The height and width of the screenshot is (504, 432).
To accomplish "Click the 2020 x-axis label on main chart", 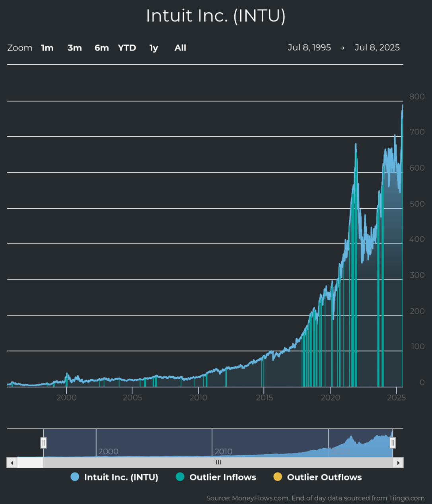I will (330, 397).
